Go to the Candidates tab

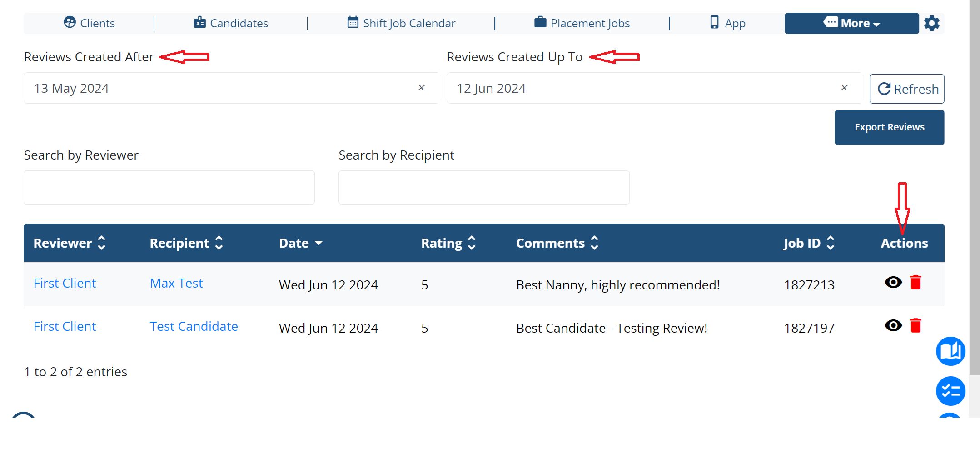point(231,23)
